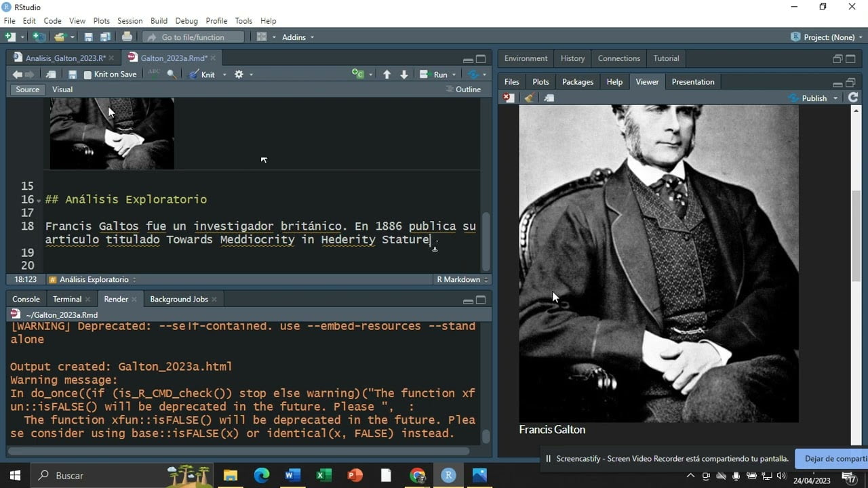The height and width of the screenshot is (488, 868).
Task: Click the Go to file/function field
Action: [193, 37]
